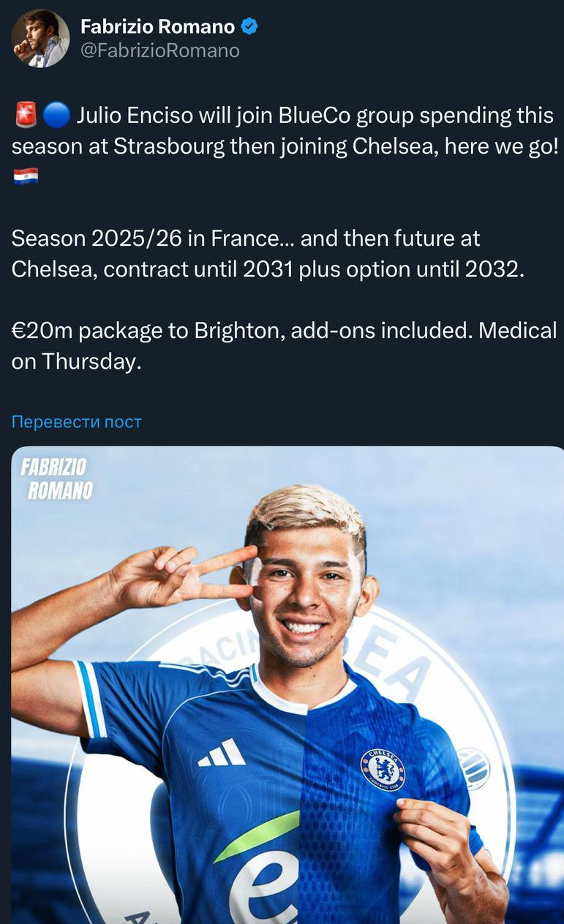Click the FABRIZIO ROMANO watermark in the image
This screenshot has height=924, width=564.
coord(57,479)
